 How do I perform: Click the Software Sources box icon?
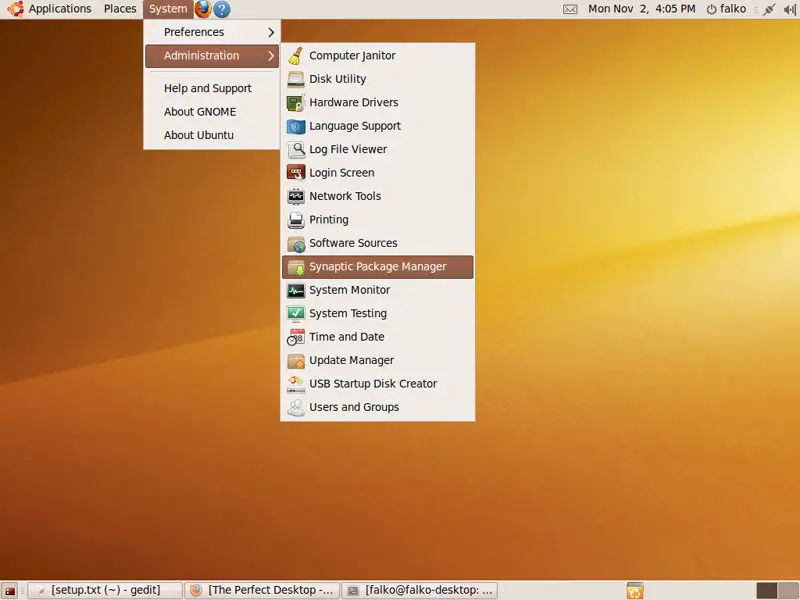[x=295, y=243]
